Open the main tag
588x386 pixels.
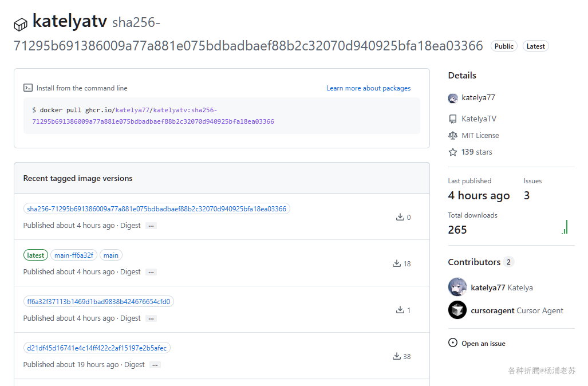(x=111, y=255)
